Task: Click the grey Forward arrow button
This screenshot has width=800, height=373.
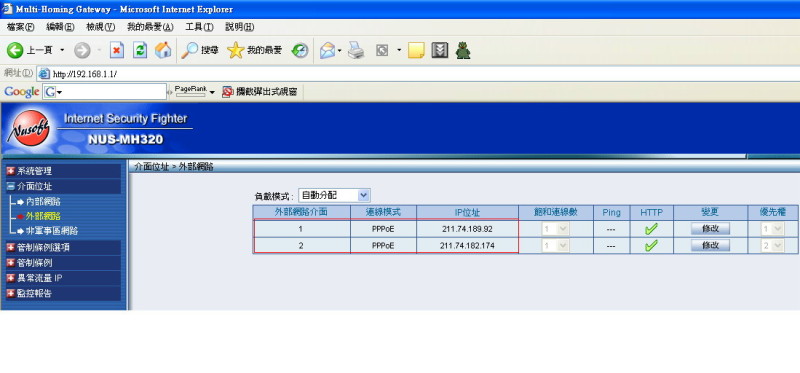Action: coord(82,50)
